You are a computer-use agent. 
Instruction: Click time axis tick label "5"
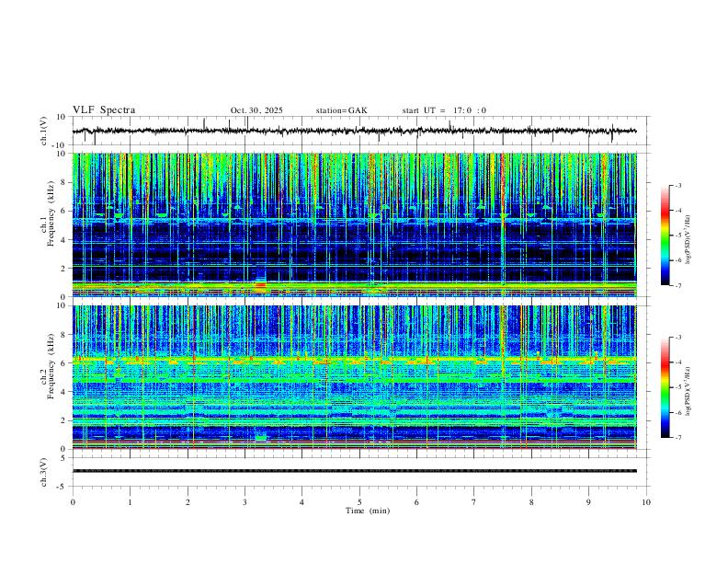(x=359, y=502)
